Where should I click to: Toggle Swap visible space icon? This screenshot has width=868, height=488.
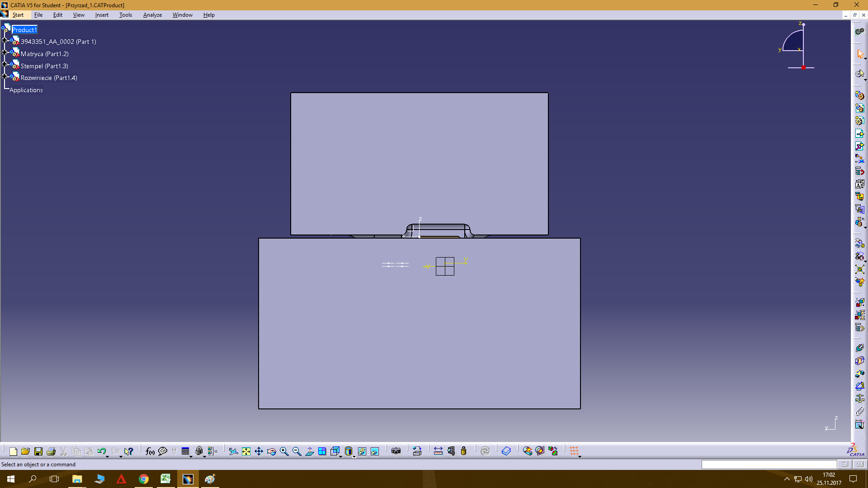(x=375, y=451)
